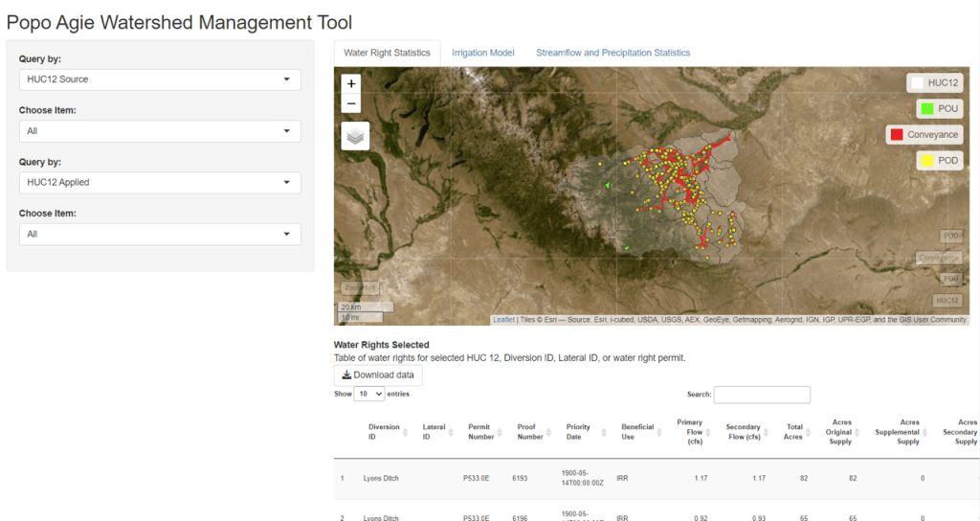980x521 pixels.
Task: Click the Download data button
Action: 378,374
